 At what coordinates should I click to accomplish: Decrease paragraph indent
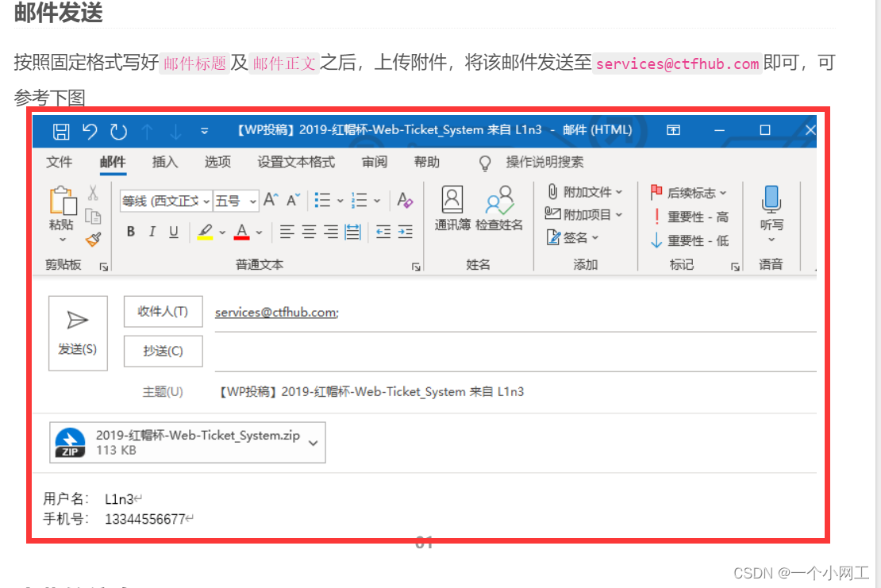tap(383, 232)
